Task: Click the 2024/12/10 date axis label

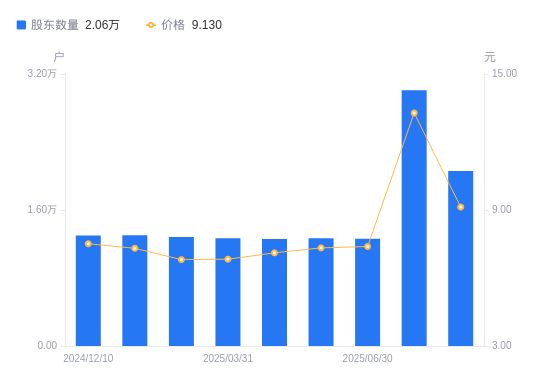Action: coord(88,358)
